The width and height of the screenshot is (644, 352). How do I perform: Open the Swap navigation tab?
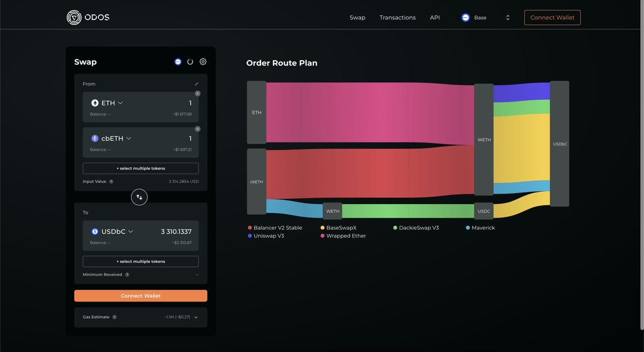click(357, 18)
